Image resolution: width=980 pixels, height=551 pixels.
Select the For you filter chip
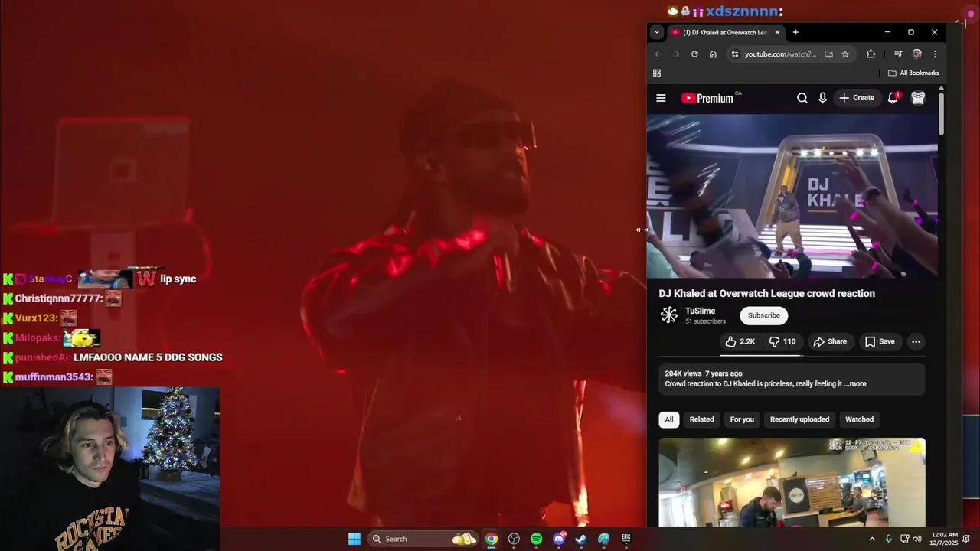tap(742, 419)
